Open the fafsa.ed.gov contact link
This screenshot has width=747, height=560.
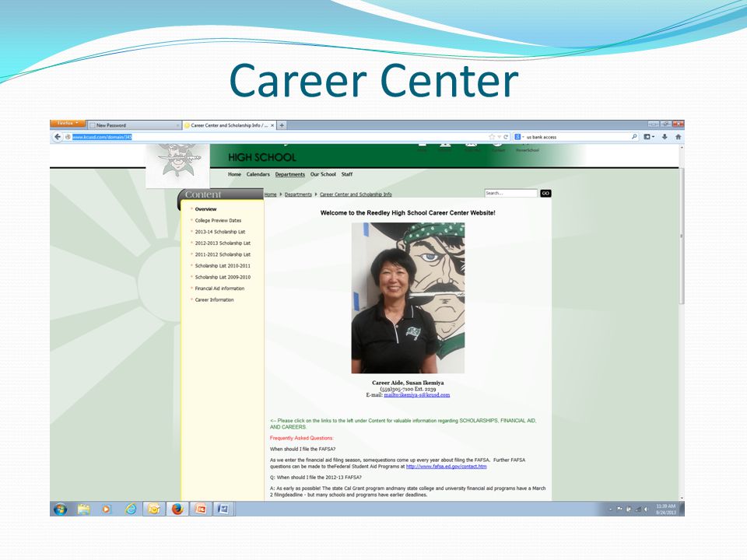tap(447, 467)
